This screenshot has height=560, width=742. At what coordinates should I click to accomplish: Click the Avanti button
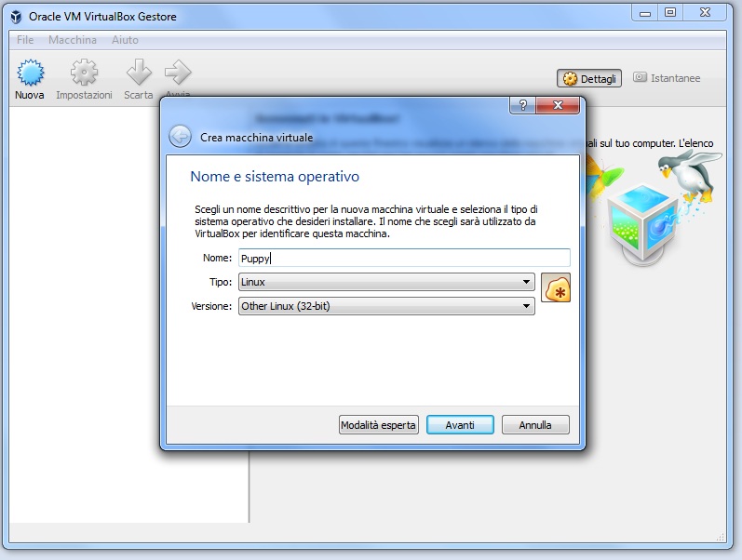pyautogui.click(x=460, y=425)
